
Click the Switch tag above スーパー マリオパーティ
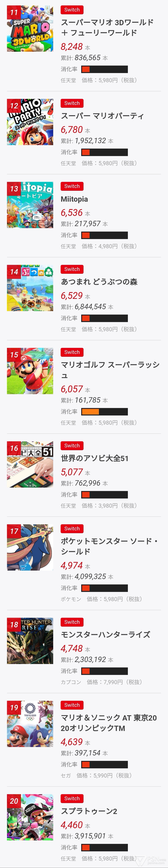click(x=72, y=103)
